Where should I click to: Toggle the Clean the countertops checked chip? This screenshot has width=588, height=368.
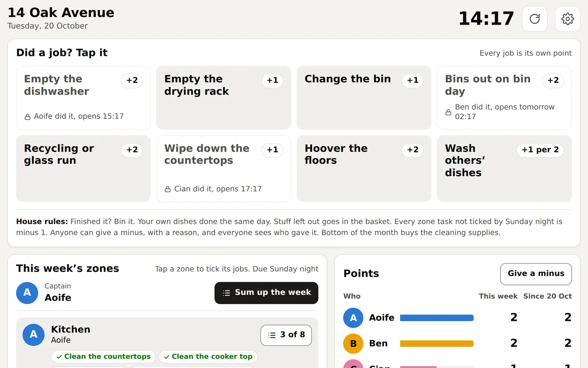tap(103, 357)
